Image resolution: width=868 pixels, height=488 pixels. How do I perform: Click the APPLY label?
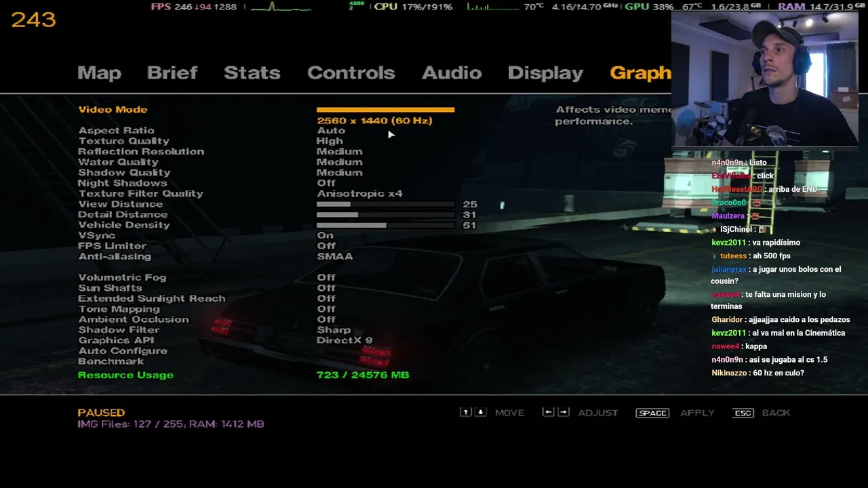tap(697, 413)
